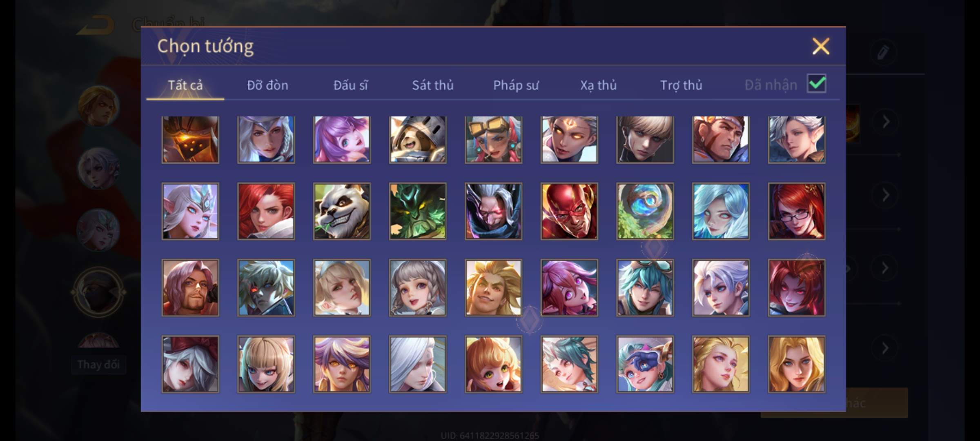Select the spiky golden-haired grinning hero
Viewport: 980px width, 441px height.
(493, 287)
